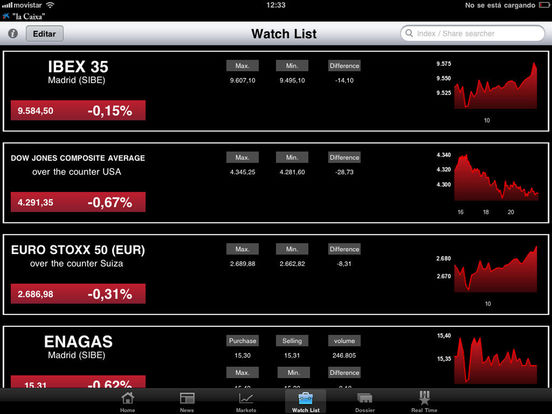Open the Dossier tab icon

tap(365, 399)
